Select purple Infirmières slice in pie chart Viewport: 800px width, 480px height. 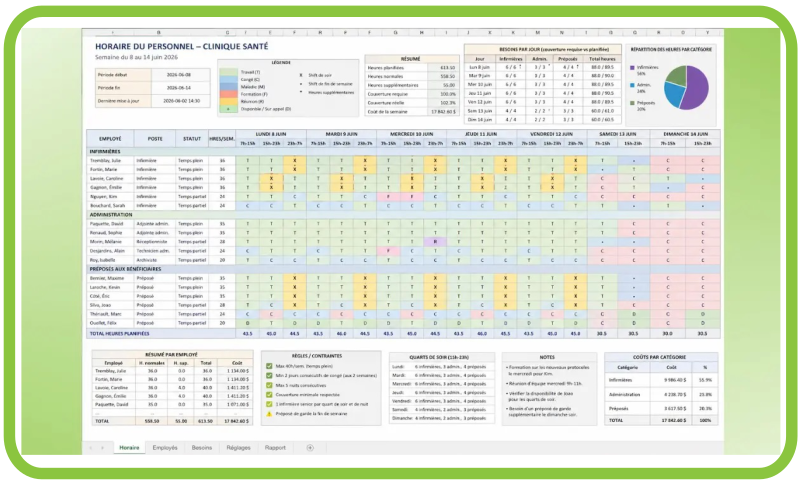pos(698,87)
